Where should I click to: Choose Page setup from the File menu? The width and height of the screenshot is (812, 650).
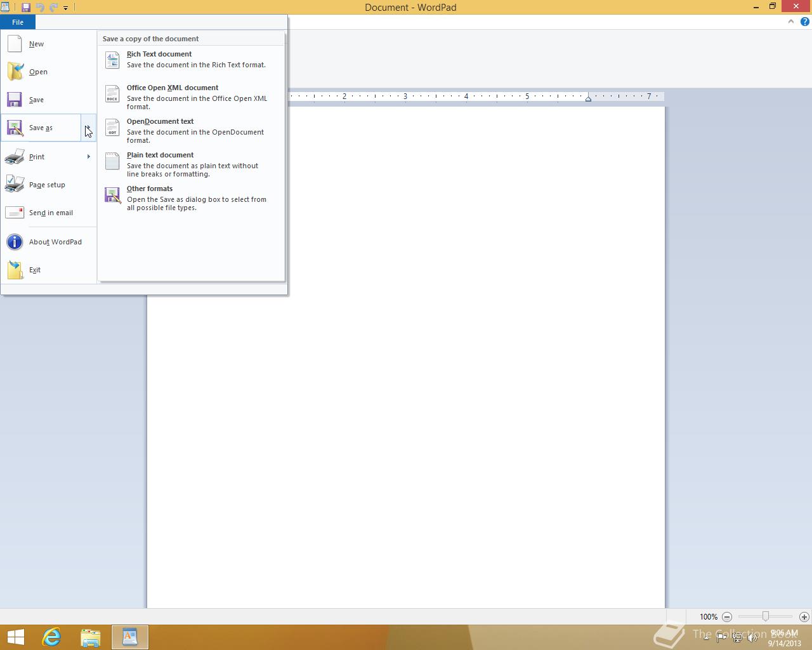(x=49, y=185)
